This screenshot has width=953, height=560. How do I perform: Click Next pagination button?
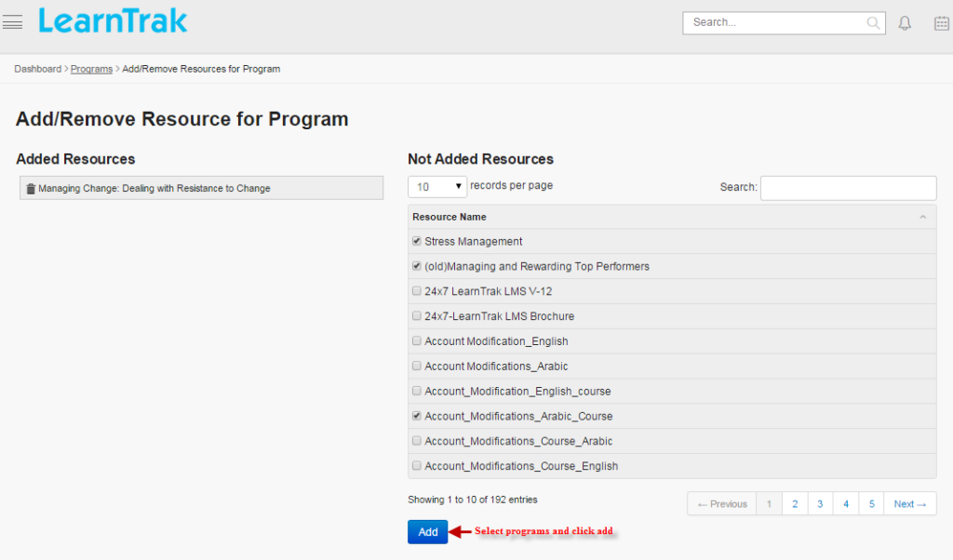pos(909,504)
